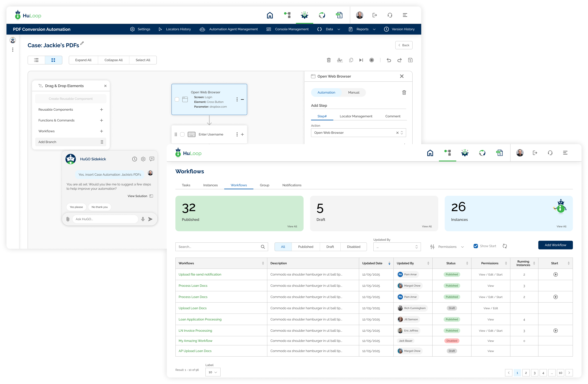Delete selected steps with toolbar trash icon

329,60
